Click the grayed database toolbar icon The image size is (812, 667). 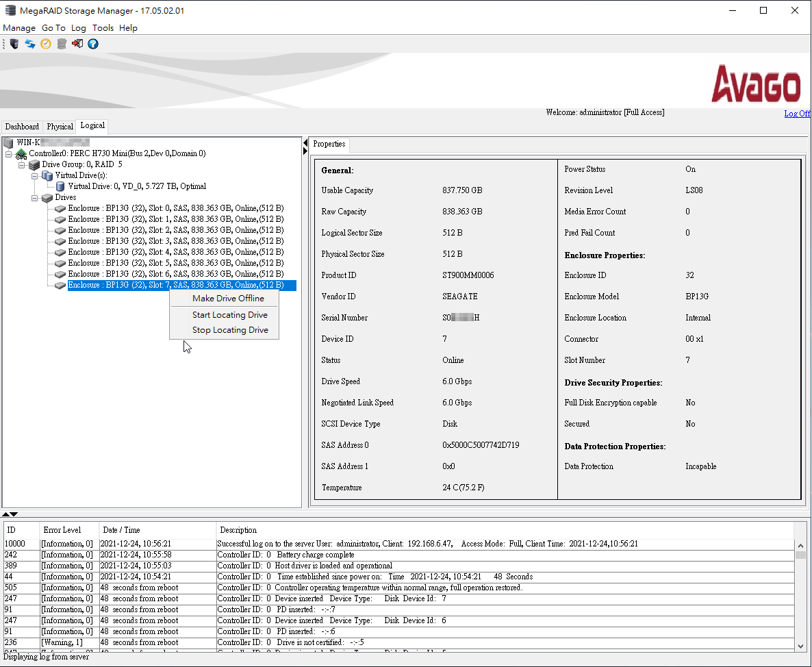pyautogui.click(x=62, y=44)
